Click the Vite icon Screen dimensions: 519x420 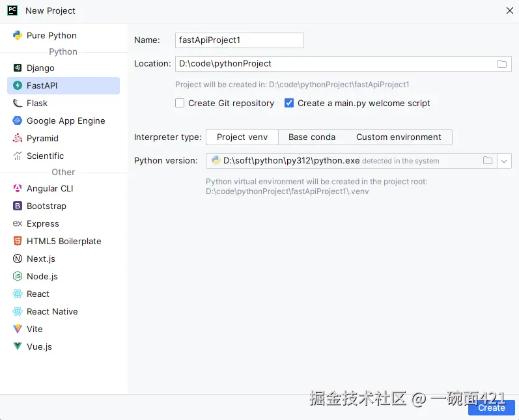[x=17, y=329]
